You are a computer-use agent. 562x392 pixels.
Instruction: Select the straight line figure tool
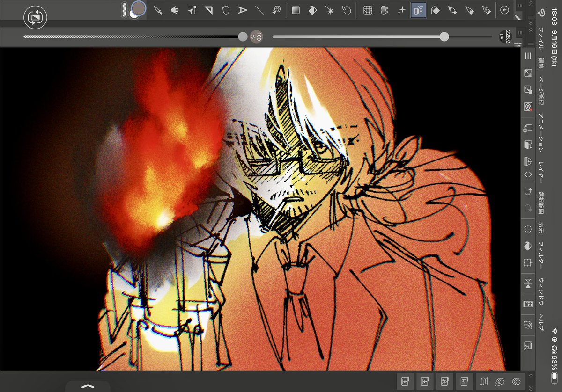259,10
